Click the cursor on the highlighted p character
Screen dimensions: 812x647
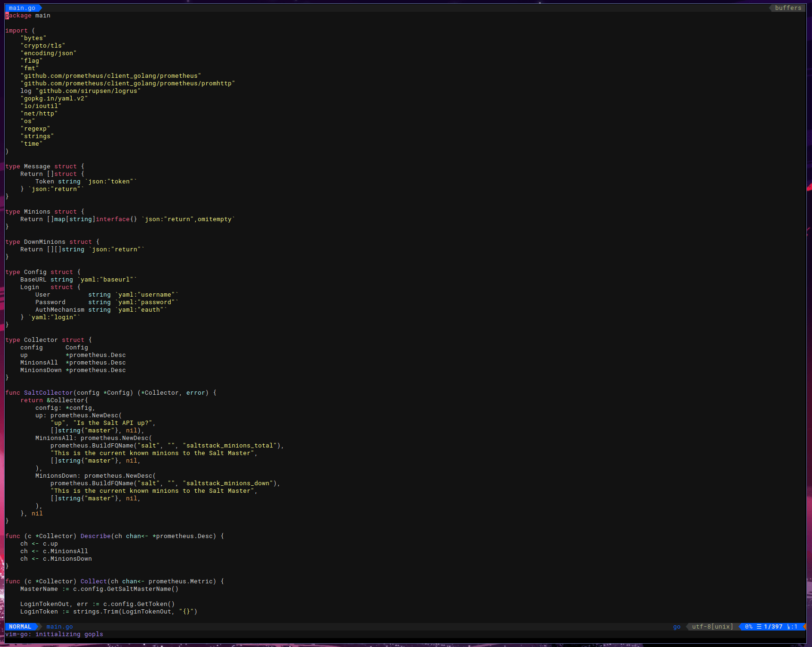pos(7,15)
